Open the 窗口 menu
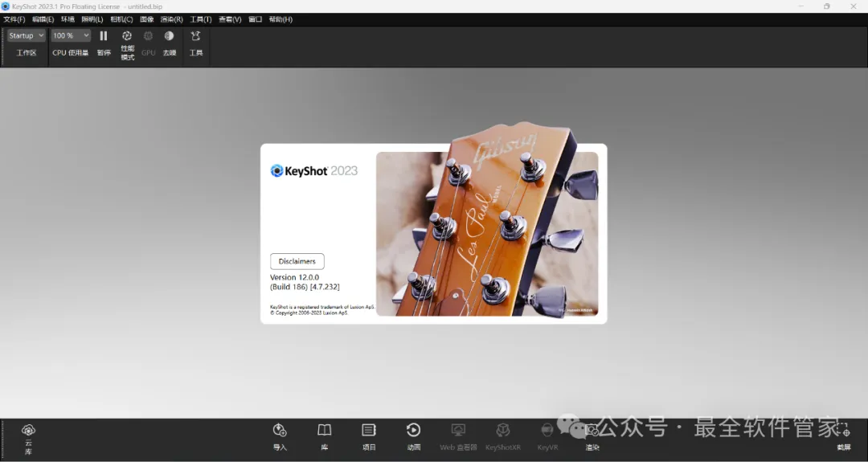The image size is (868, 462). click(256, 19)
